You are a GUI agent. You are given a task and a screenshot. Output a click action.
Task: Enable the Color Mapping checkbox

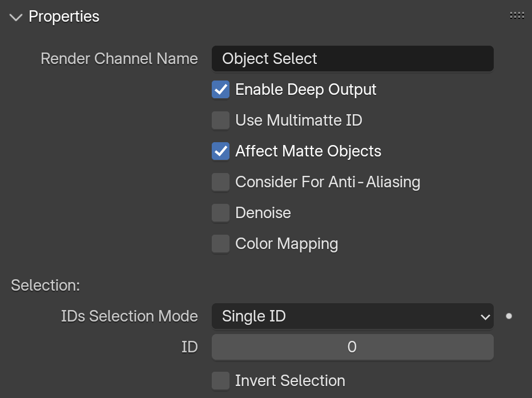coord(220,244)
